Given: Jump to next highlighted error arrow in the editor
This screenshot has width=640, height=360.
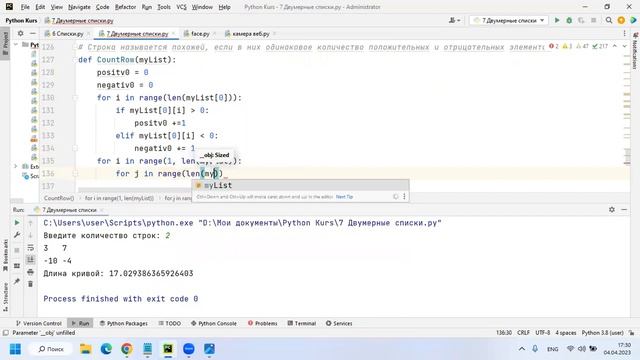Looking at the screenshot, I should pyautogui.click(x=624, y=47).
